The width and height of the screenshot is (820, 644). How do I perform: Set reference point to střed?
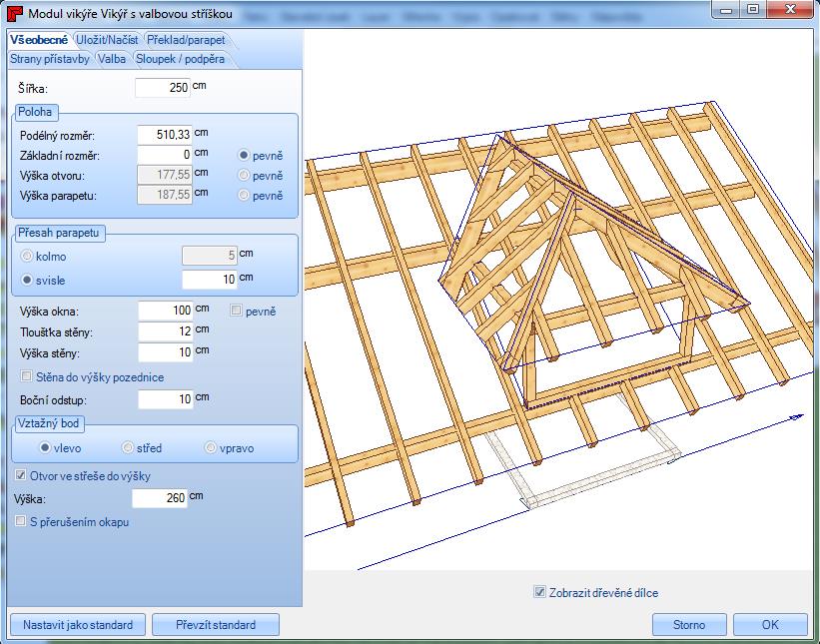(x=128, y=447)
